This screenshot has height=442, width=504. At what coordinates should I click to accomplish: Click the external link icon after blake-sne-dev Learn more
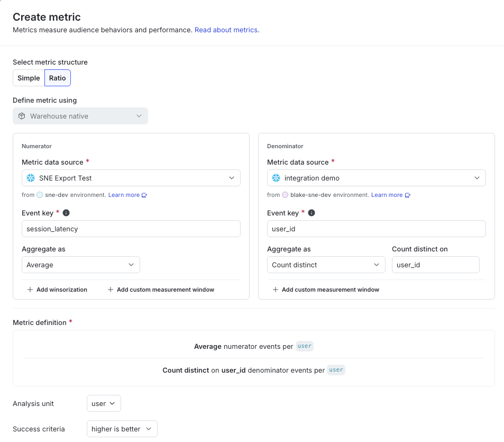point(407,195)
